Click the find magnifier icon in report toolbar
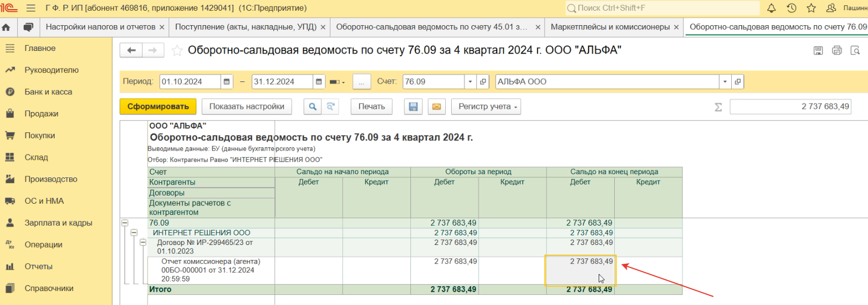Image resolution: width=868 pixels, height=305 pixels. click(x=312, y=107)
